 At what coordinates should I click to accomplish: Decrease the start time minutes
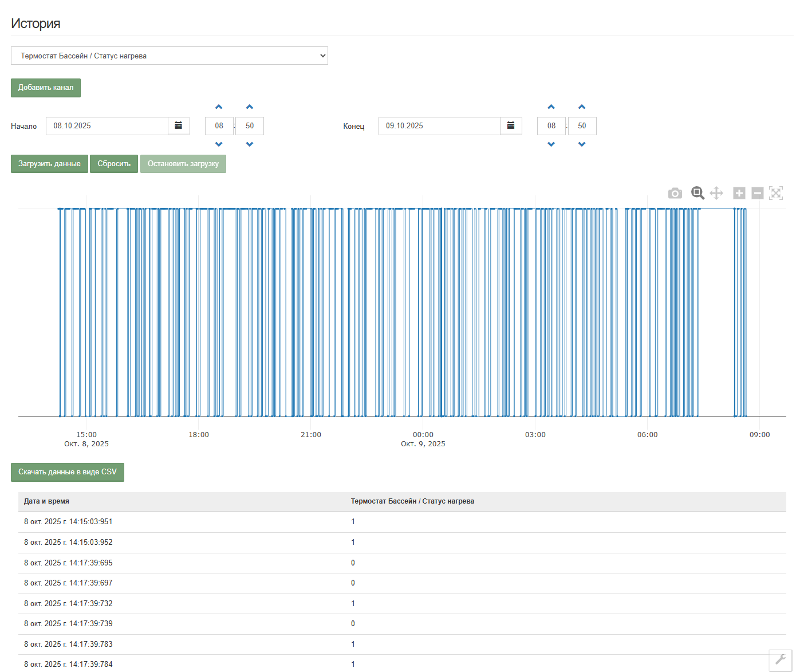pyautogui.click(x=250, y=144)
